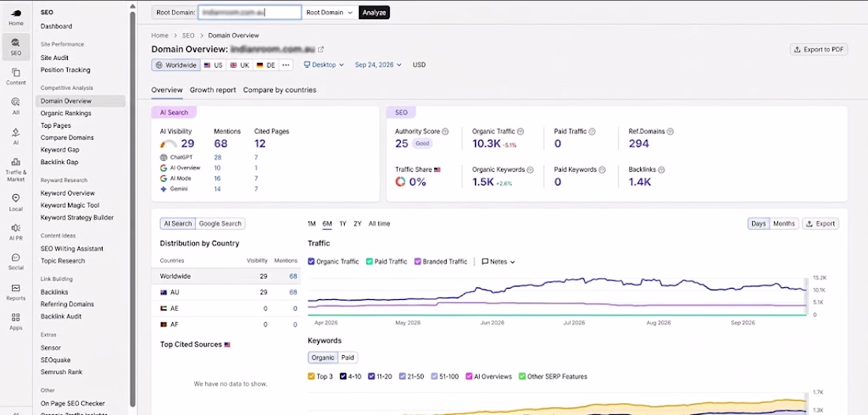Switch to Growth report tab
Viewport: 868px width, 415px height.
(x=212, y=90)
